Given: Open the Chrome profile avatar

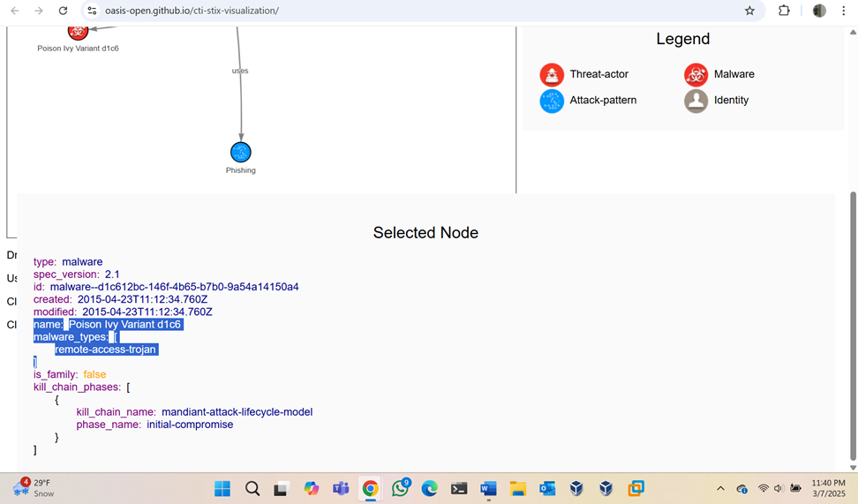Looking at the screenshot, I should (819, 11).
